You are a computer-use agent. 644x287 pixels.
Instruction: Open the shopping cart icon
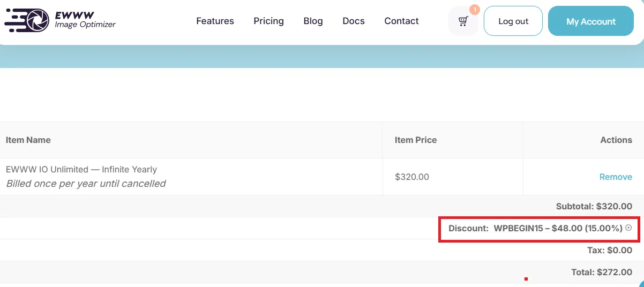coord(463,21)
